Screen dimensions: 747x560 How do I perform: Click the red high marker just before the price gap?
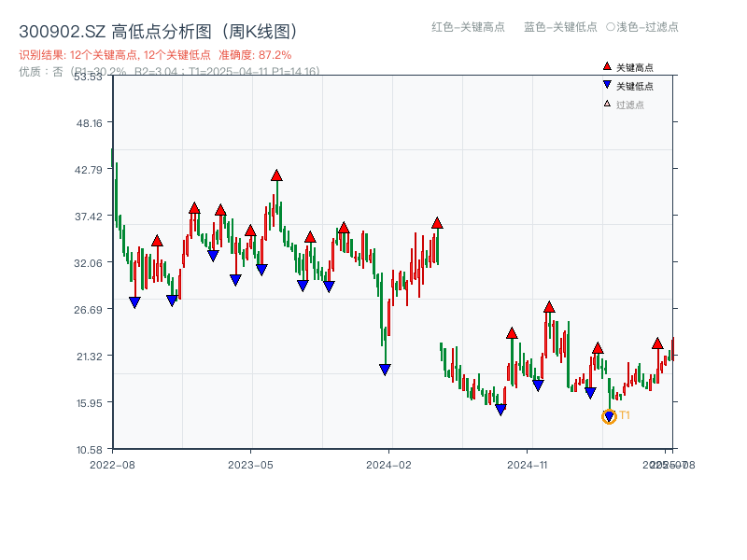[437, 223]
